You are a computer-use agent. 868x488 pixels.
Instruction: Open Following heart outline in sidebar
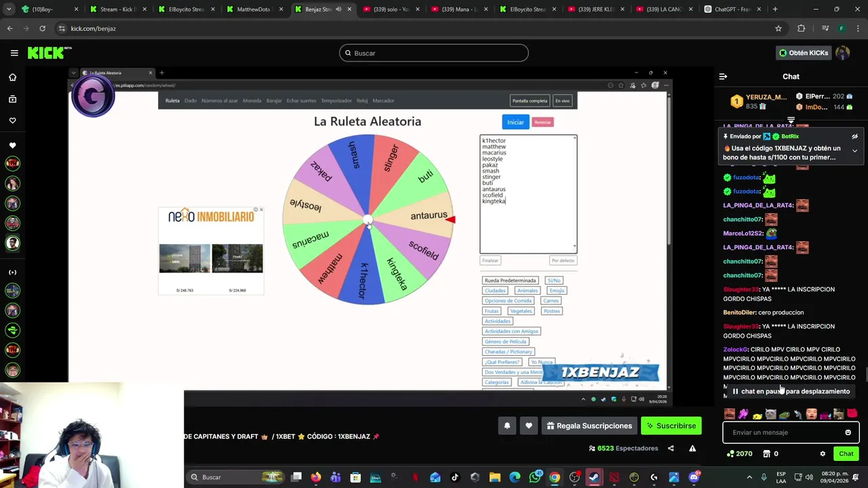12,121
